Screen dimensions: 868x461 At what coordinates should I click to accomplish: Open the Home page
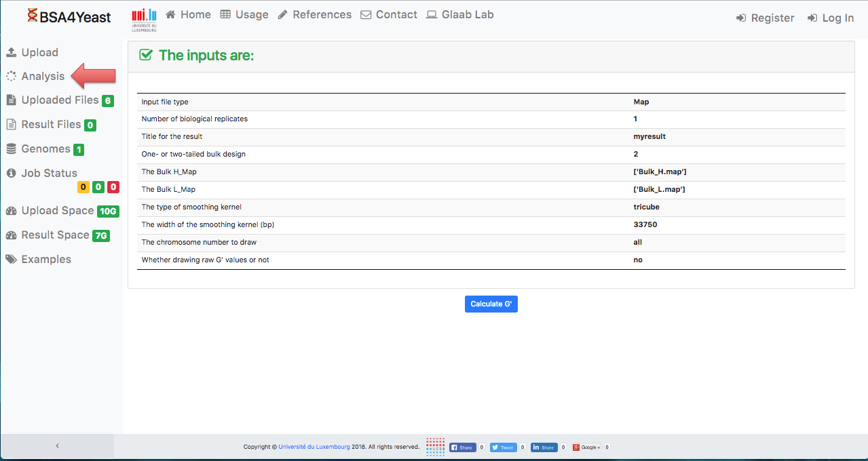[x=188, y=15]
